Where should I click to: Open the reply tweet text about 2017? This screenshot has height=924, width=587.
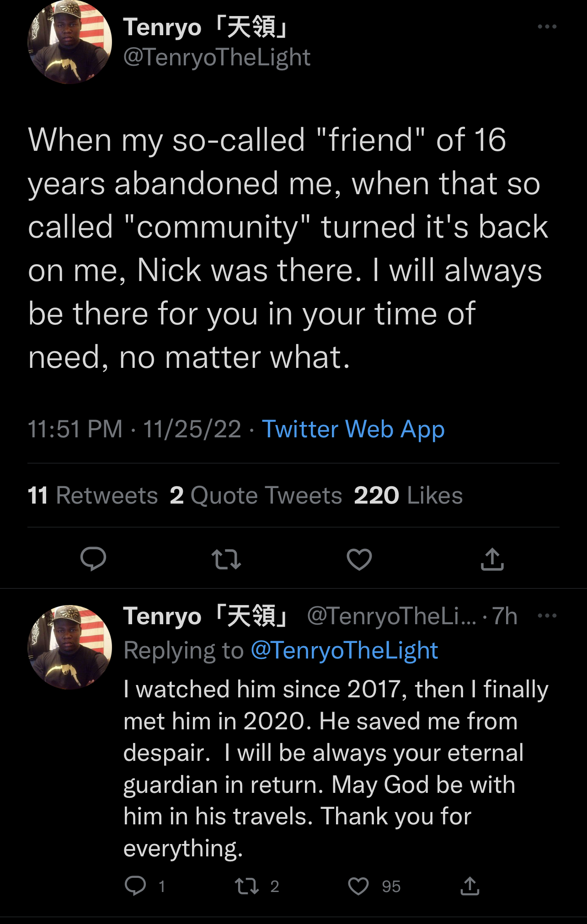point(336,769)
